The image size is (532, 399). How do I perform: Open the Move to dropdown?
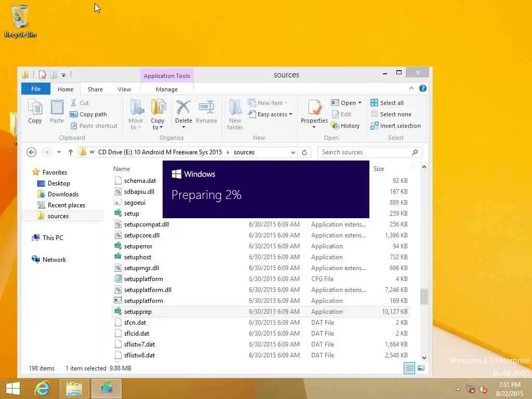pyautogui.click(x=136, y=115)
